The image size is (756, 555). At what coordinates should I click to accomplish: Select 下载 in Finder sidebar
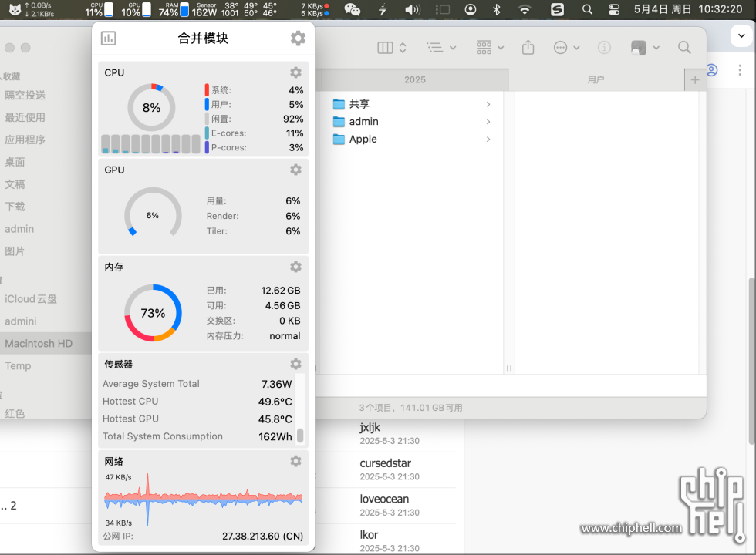tap(15, 207)
